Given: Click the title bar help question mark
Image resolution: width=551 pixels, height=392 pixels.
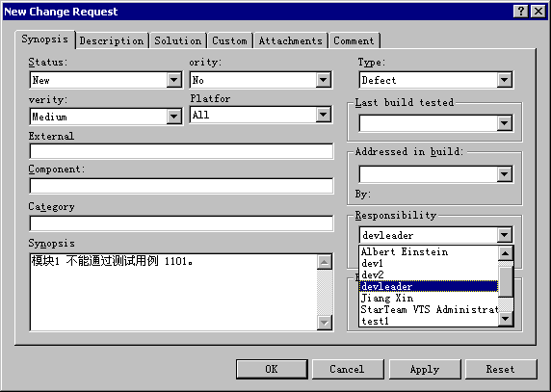Looking at the screenshot, I should tap(521, 12).
